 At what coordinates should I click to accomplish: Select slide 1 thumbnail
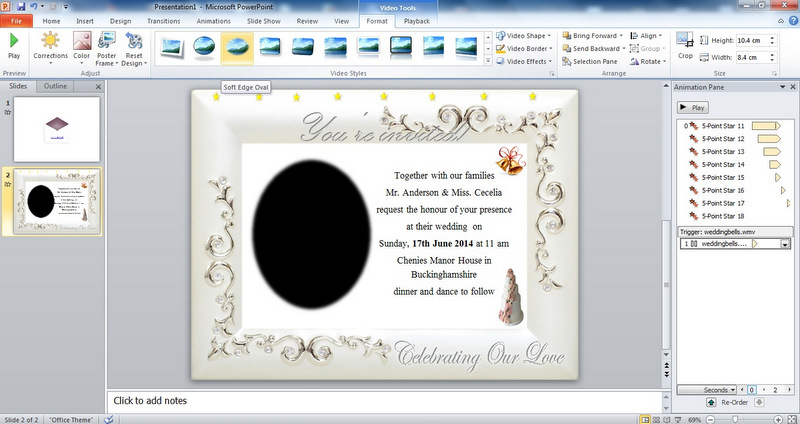pos(57,130)
